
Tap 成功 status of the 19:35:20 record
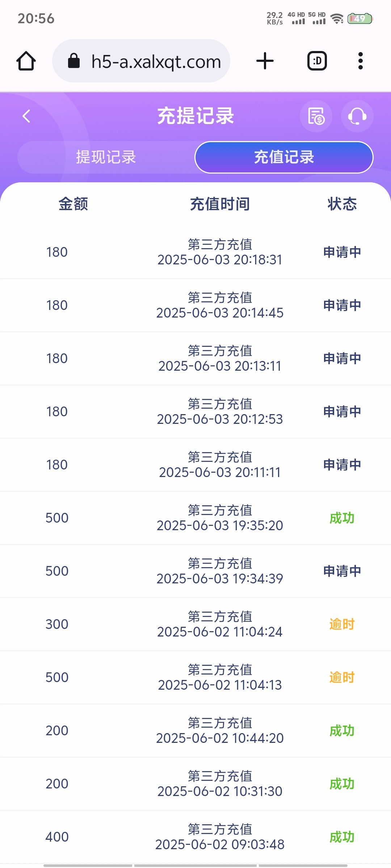click(x=342, y=518)
